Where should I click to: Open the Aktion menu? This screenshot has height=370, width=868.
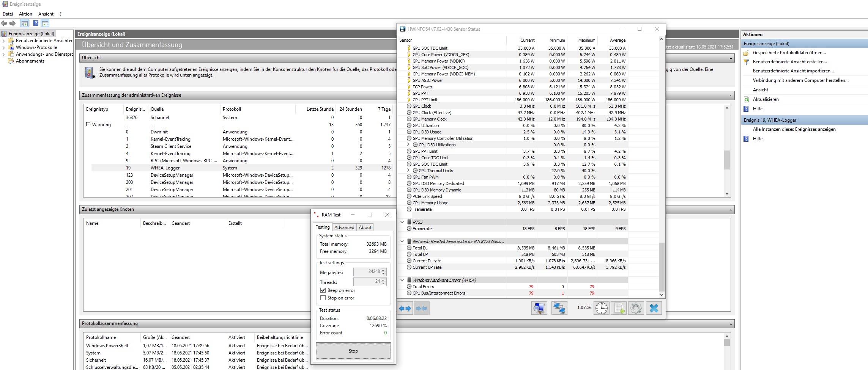pos(25,14)
